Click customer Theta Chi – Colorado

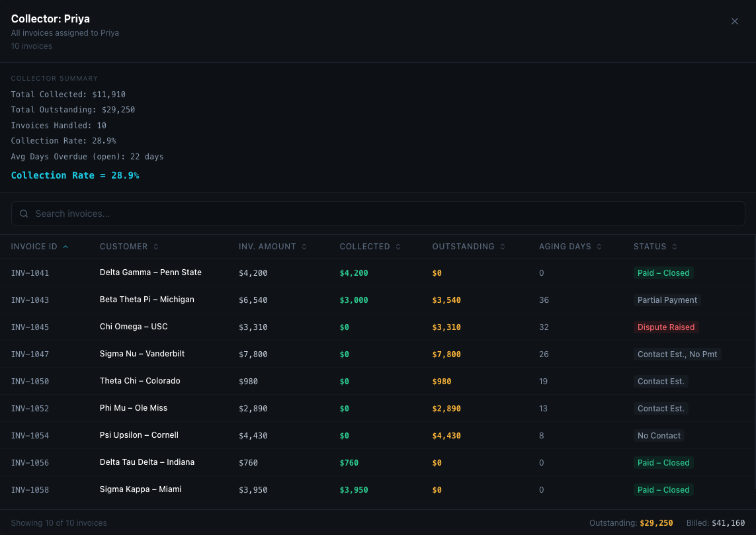[x=140, y=381]
